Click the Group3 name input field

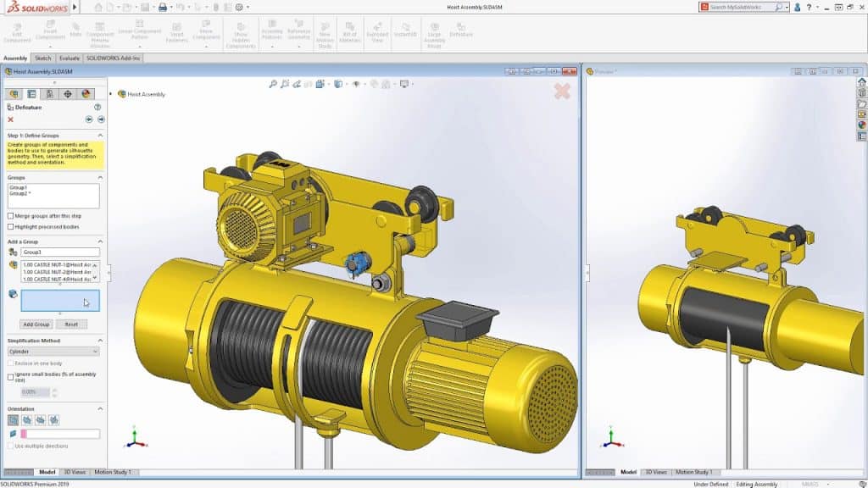coord(59,252)
